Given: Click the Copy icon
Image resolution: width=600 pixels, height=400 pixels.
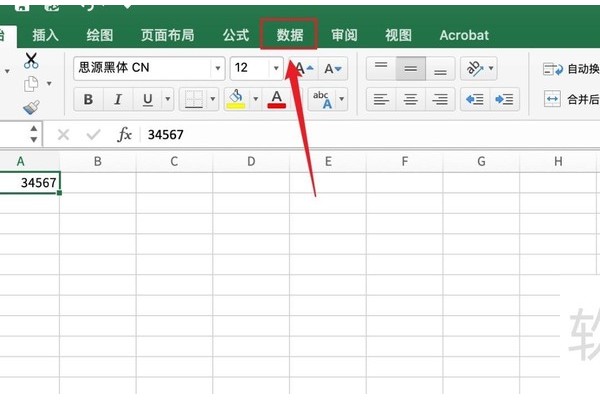Looking at the screenshot, I should pyautogui.click(x=31, y=84).
